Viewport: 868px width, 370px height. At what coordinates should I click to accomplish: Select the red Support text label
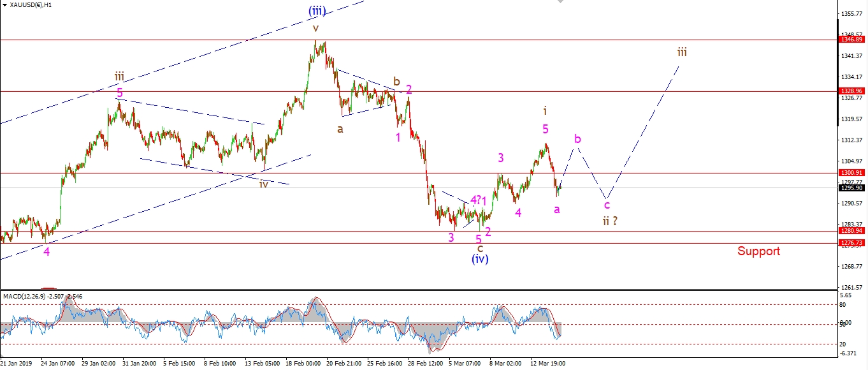758,251
